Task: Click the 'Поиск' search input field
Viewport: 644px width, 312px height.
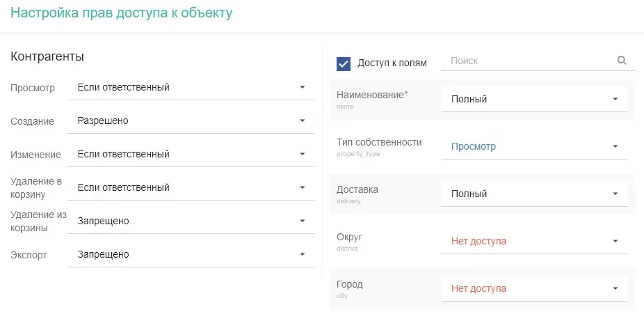Action: pos(529,61)
